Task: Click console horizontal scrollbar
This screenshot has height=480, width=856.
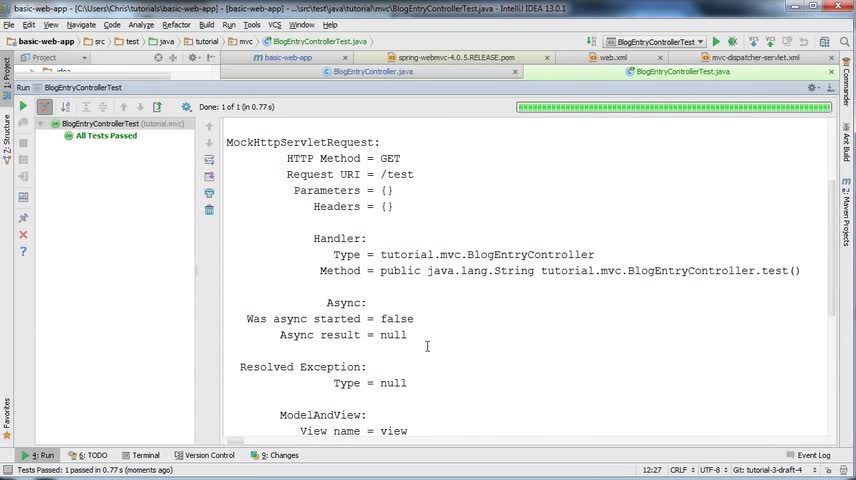Action: click(235, 441)
